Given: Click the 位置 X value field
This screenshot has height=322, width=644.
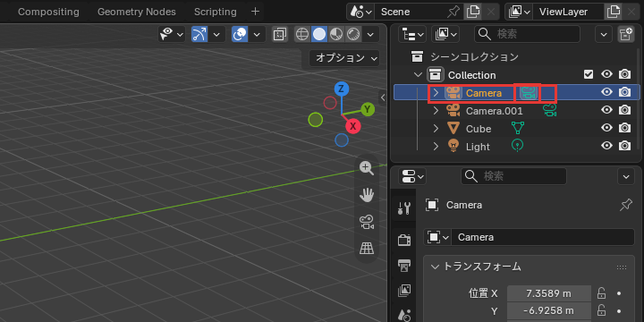Looking at the screenshot, I should coord(549,293).
